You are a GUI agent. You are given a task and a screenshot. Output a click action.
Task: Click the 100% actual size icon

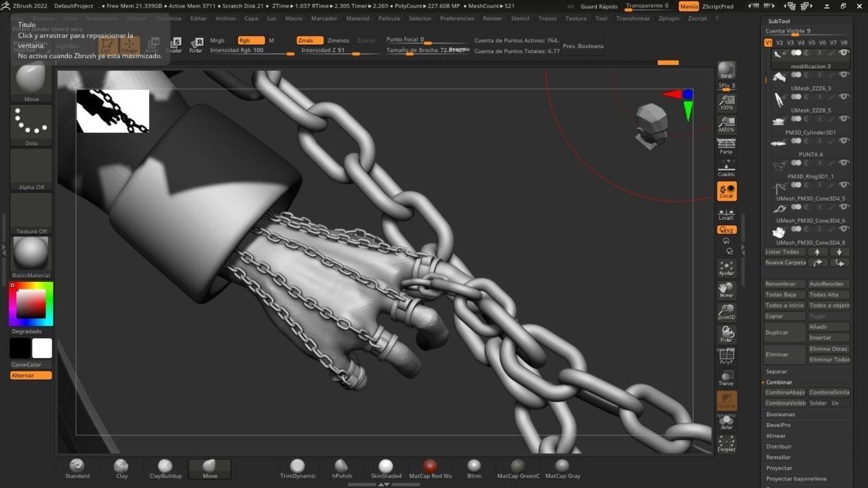(726, 102)
